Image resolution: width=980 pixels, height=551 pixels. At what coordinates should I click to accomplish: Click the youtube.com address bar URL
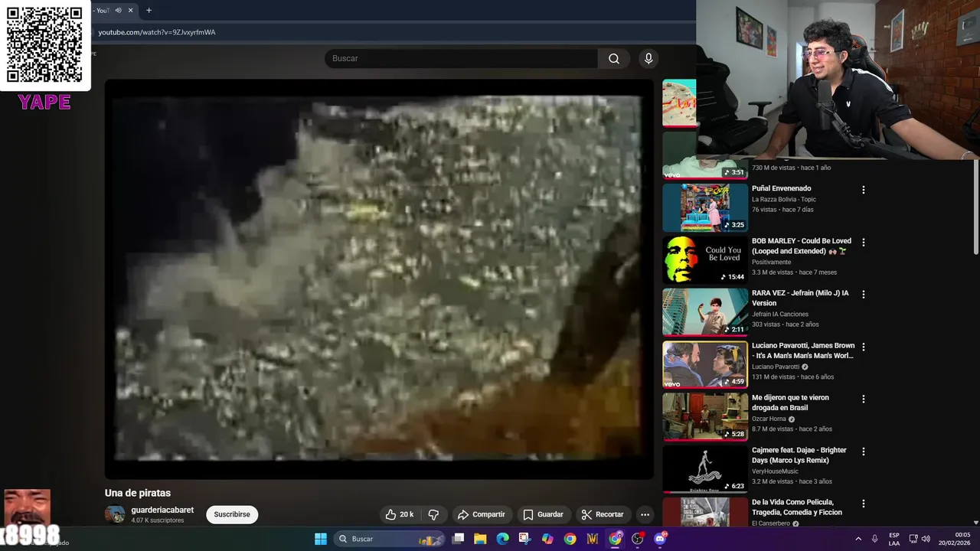(x=157, y=32)
